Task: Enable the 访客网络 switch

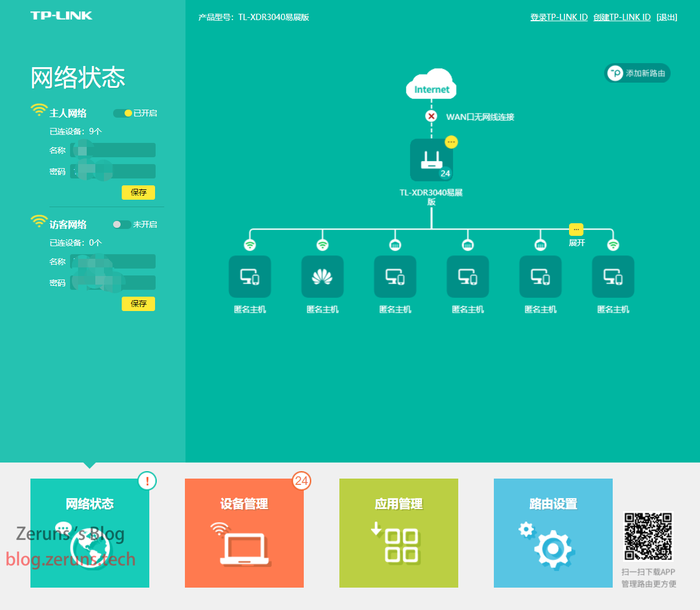Action: (x=122, y=224)
